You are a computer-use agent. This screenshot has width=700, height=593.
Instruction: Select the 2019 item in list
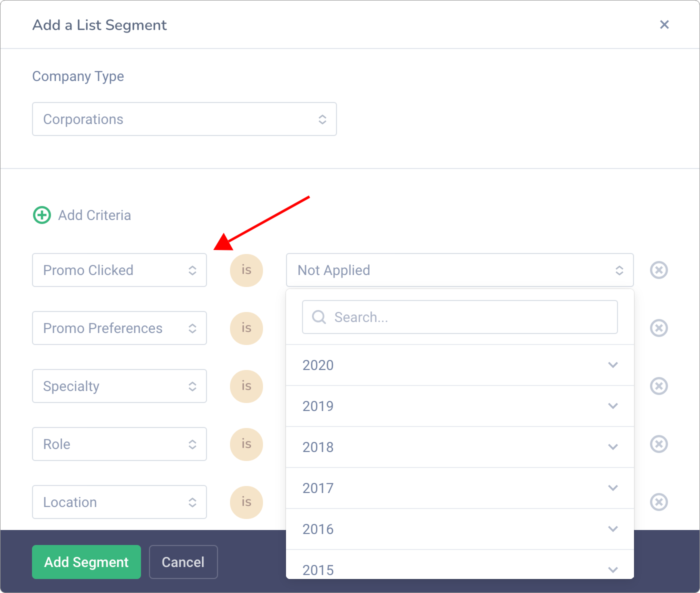coord(460,406)
